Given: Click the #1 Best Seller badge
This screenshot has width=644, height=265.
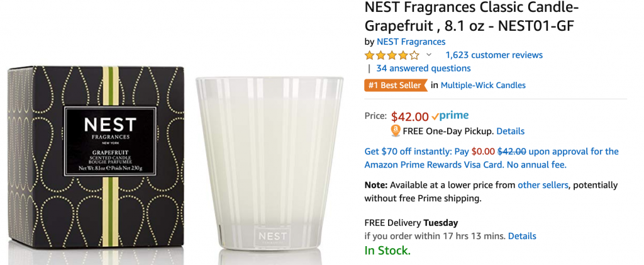Looking at the screenshot, I should coord(394,85).
